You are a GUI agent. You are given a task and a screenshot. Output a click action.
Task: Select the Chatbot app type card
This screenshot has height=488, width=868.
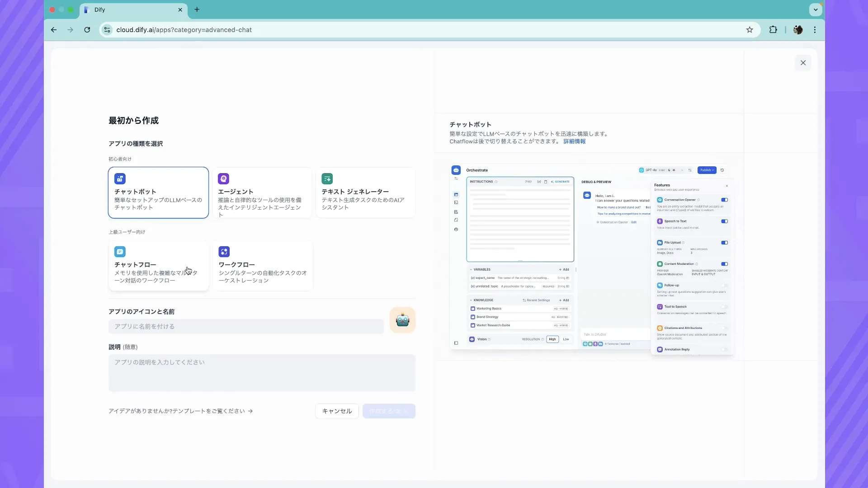(x=158, y=193)
